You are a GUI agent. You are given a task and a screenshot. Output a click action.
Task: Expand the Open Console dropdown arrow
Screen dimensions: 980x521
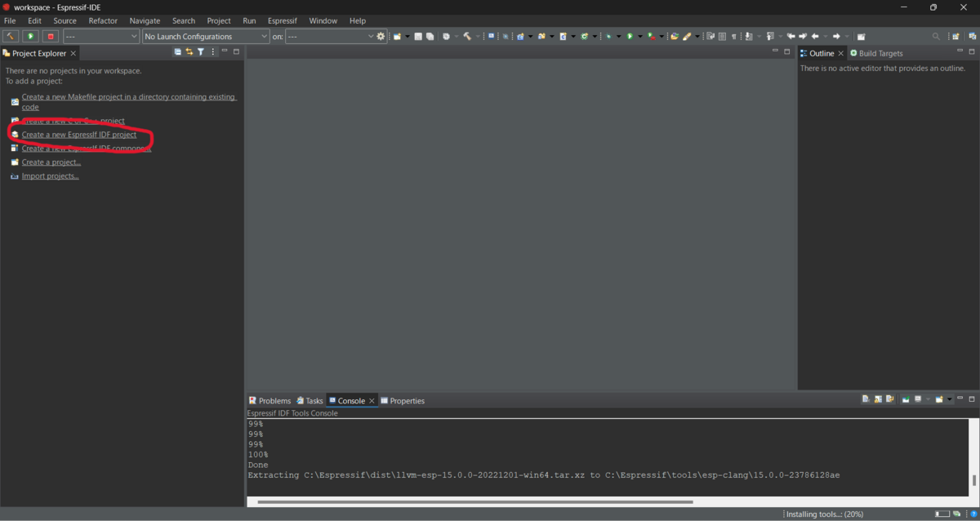[950, 399]
